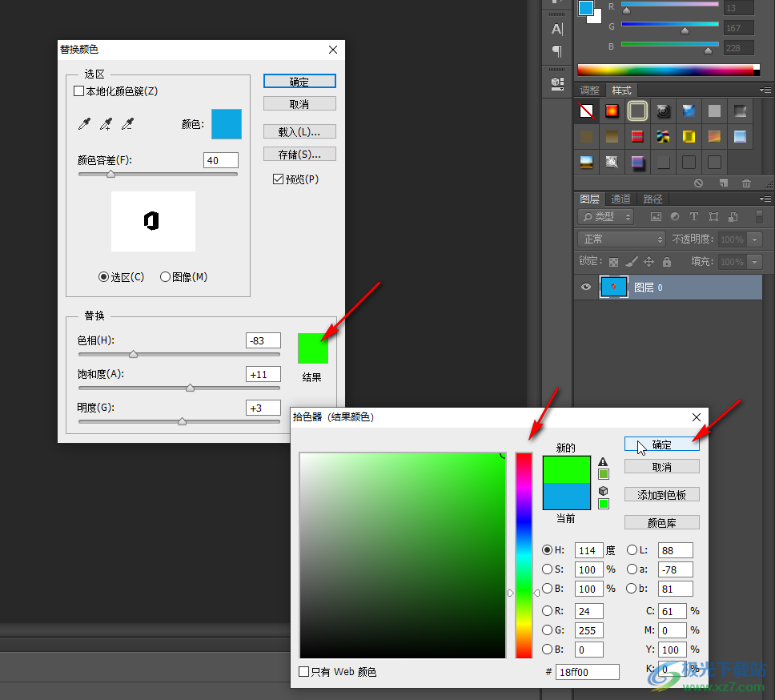
Task: Click 确定 in the color picker
Action: pyautogui.click(x=662, y=445)
